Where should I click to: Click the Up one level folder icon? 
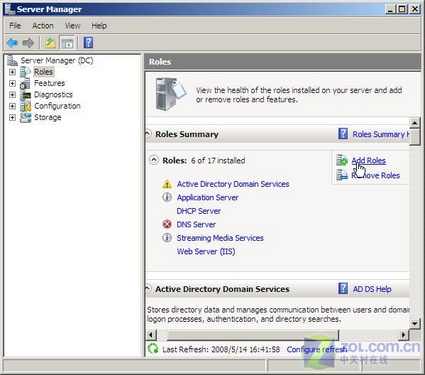tap(50, 43)
